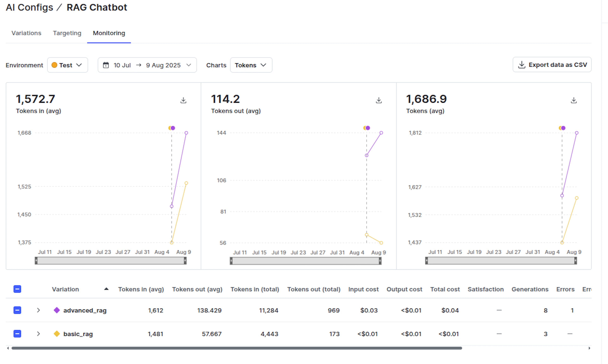
Task: Click right arrow of horizontal table scrollbar
Action: (x=589, y=348)
